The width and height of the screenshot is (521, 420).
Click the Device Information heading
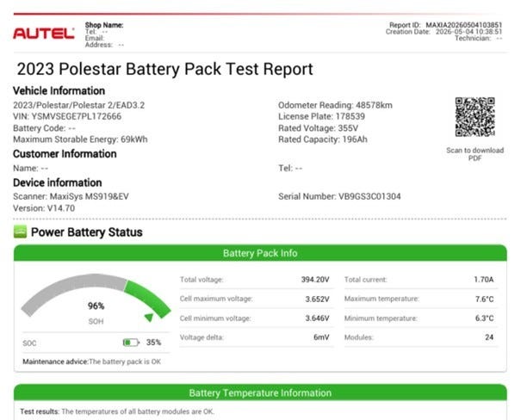[58, 182]
